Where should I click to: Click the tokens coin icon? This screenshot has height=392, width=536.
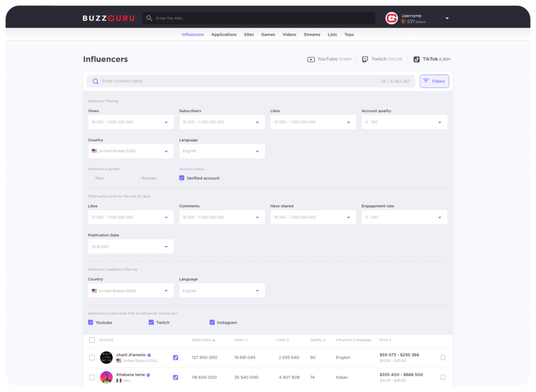[x=404, y=21]
